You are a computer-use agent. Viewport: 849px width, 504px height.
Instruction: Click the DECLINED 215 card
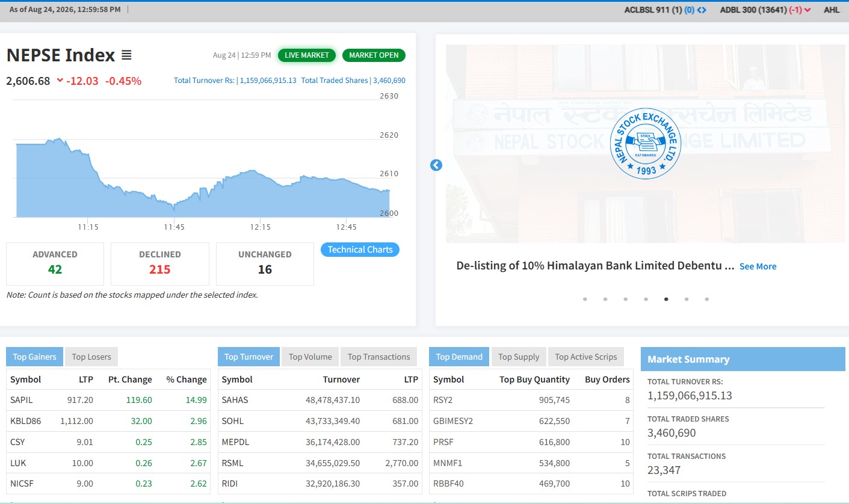[x=160, y=263]
